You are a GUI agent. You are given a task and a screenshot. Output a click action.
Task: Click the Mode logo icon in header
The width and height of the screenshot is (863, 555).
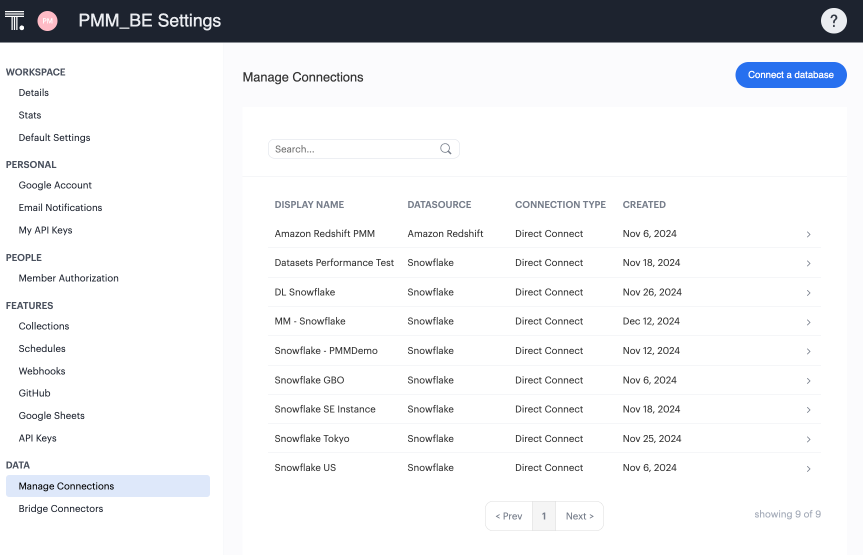[15, 20]
